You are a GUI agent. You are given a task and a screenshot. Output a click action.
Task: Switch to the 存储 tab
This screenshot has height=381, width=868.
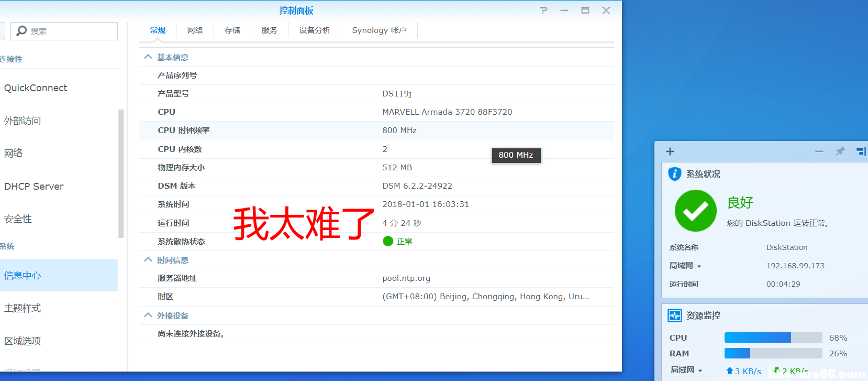pyautogui.click(x=232, y=30)
